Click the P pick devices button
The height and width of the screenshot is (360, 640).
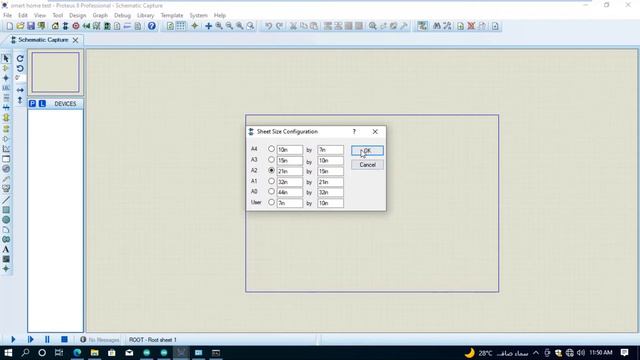point(33,104)
